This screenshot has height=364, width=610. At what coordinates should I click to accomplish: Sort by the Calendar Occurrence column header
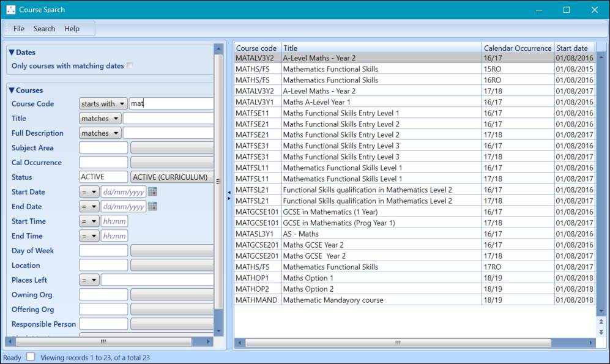pos(517,48)
